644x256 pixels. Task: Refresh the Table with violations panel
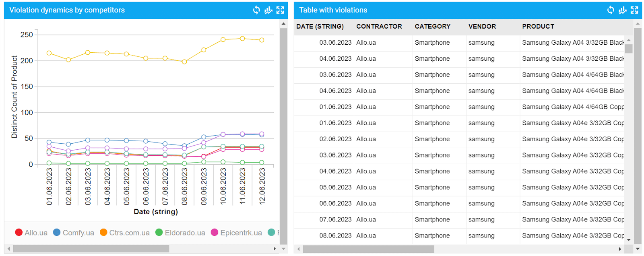coord(611,10)
